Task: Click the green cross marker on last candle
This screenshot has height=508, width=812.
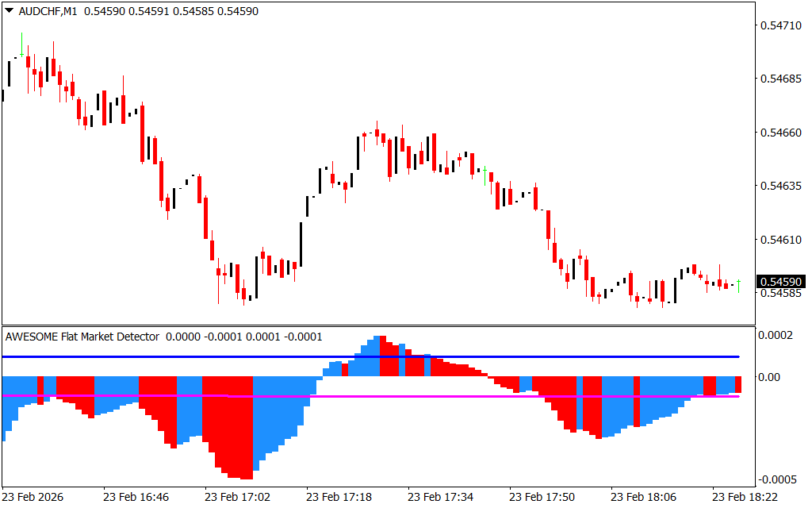Action: click(738, 282)
